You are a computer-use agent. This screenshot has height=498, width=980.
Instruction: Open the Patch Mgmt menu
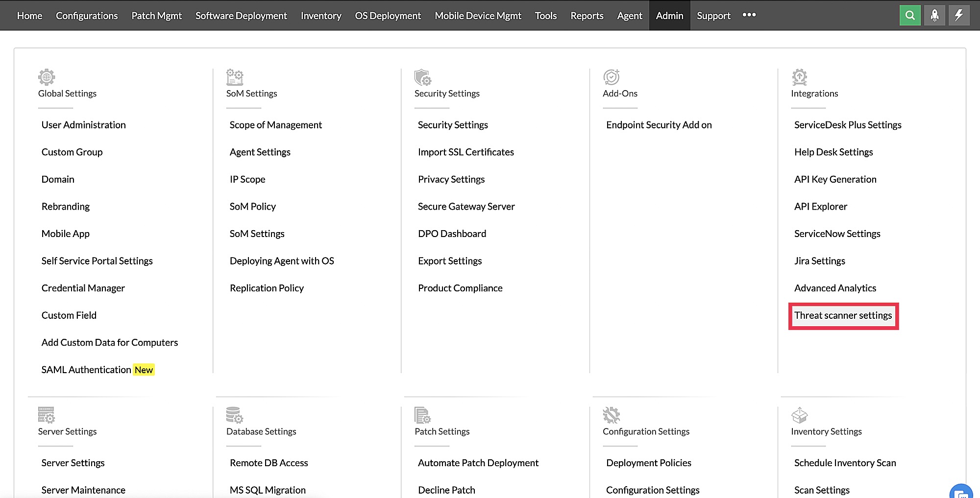tap(156, 16)
